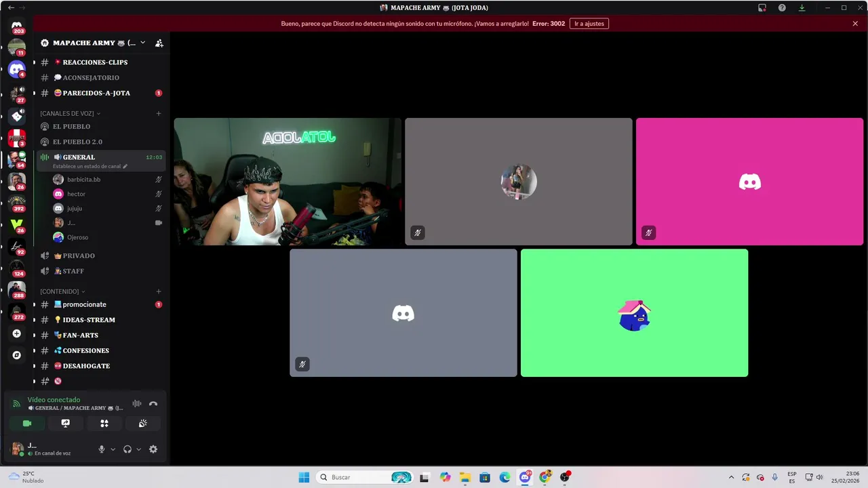Click back arrow in title bar
This screenshot has height=488, width=868.
(10, 7)
